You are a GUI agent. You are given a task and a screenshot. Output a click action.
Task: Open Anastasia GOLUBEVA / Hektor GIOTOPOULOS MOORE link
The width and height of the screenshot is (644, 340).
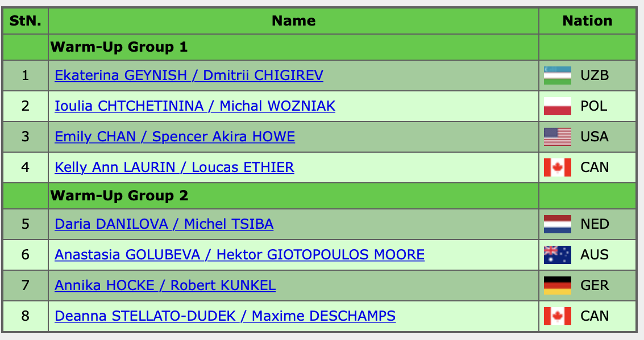tap(239, 255)
